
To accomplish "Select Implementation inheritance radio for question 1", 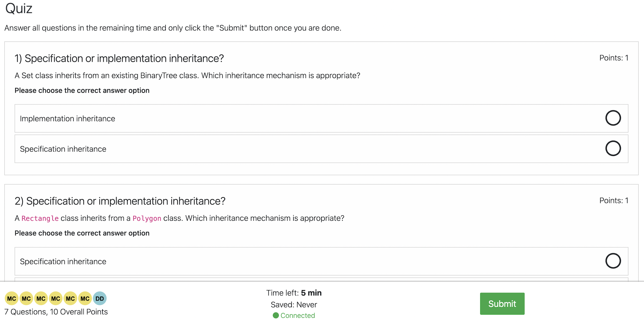I will click(x=613, y=118).
